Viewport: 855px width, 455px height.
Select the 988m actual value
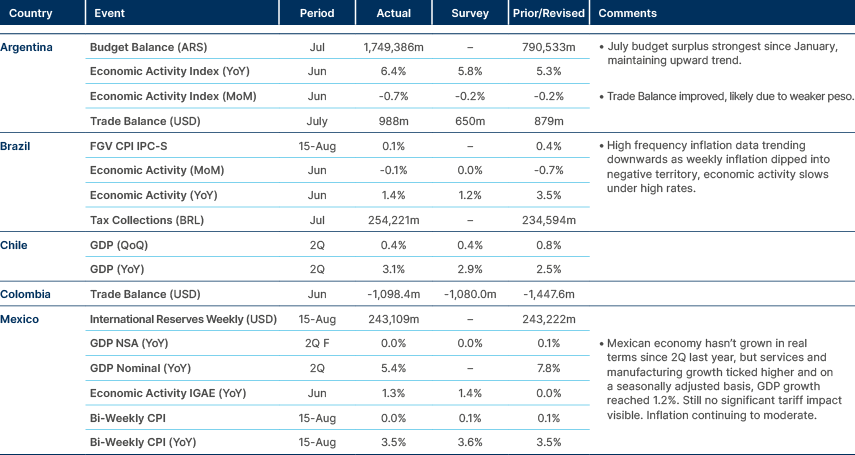[394, 121]
